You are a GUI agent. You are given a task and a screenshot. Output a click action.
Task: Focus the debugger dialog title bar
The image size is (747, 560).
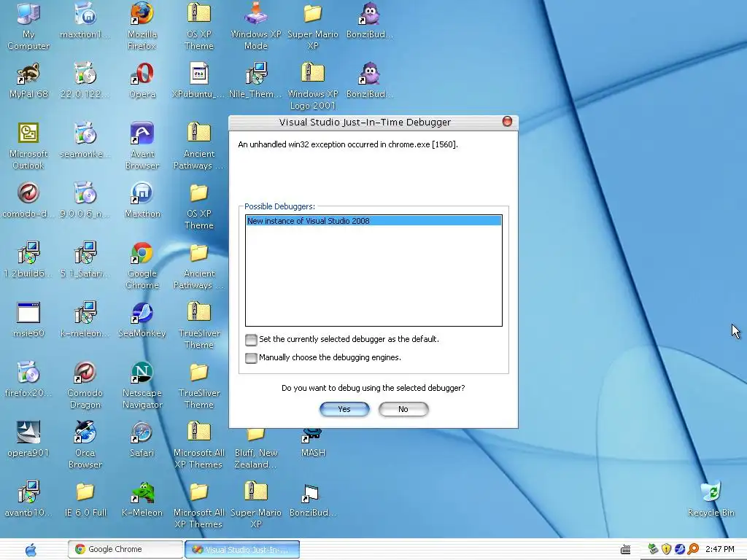(x=365, y=122)
